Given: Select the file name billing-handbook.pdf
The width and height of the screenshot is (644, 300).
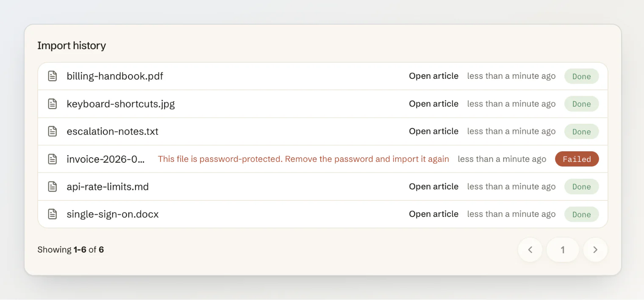Looking at the screenshot, I should click(x=115, y=76).
